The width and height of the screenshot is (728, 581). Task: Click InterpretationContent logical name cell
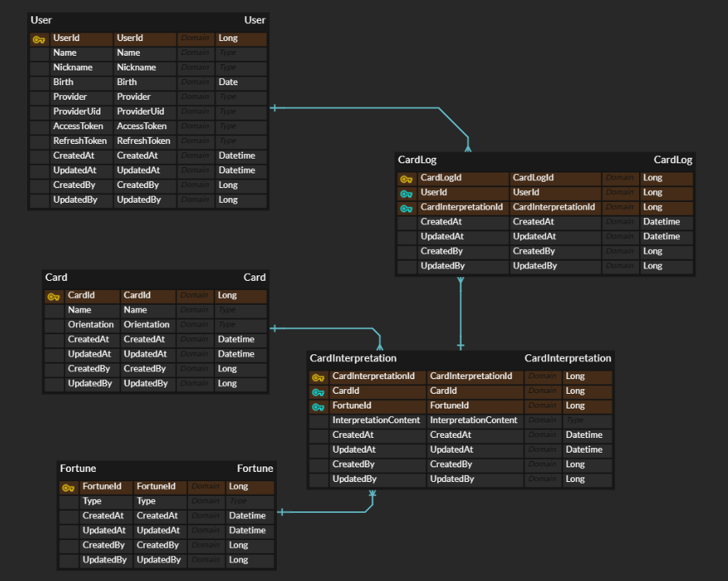tap(378, 420)
